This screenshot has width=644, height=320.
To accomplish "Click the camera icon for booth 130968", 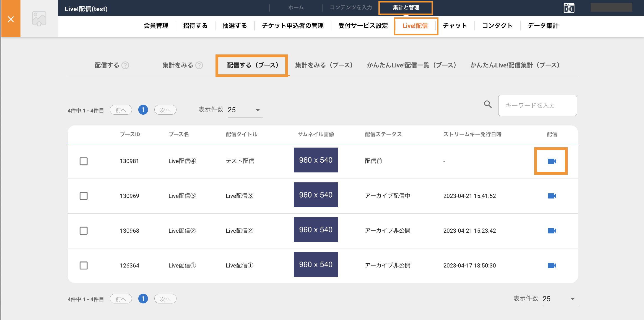I will tap(552, 231).
